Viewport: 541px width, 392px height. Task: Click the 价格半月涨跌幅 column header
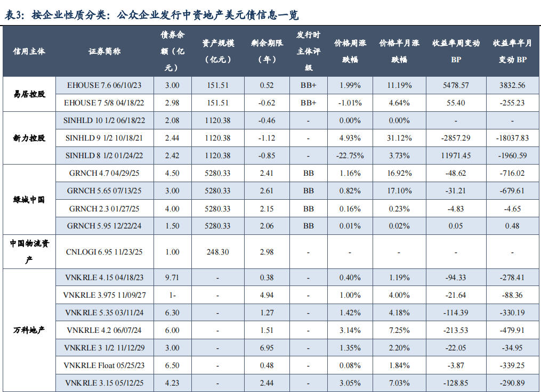[x=399, y=51]
